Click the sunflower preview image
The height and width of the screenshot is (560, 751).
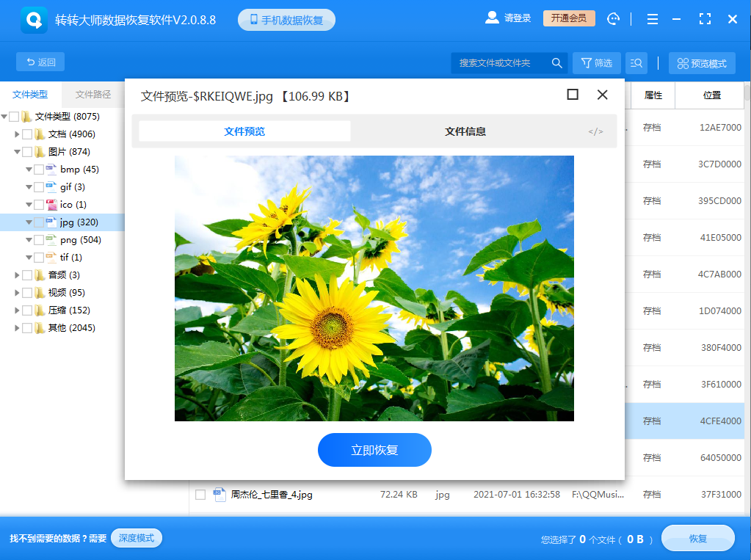click(x=374, y=288)
